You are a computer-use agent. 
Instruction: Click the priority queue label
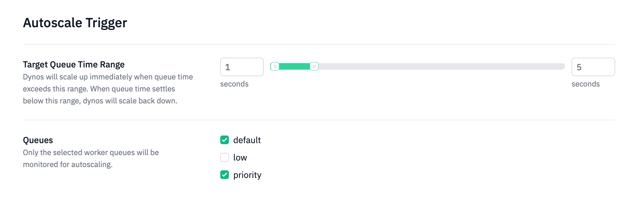click(247, 176)
